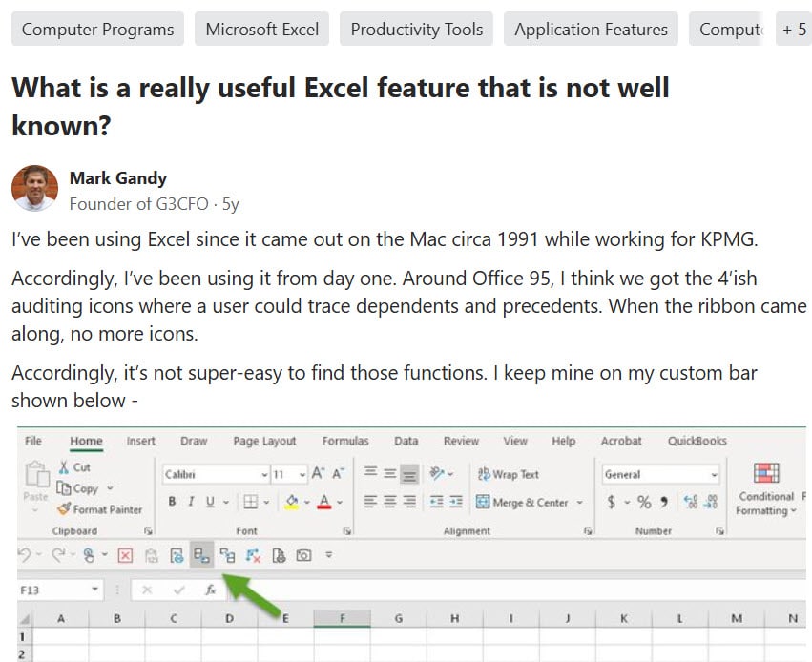Open the Font group dialog launcher
Image resolution: width=812 pixels, height=662 pixels.
point(346,530)
